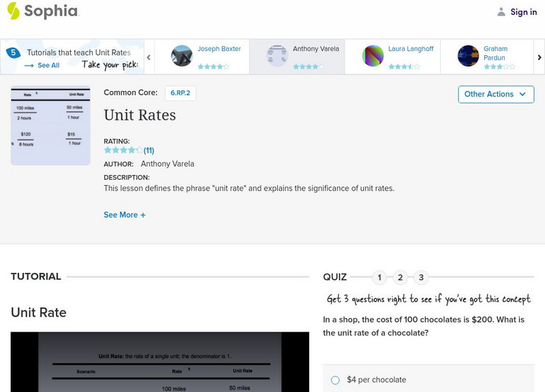Click the star rating for Unit Rates

[123, 150]
